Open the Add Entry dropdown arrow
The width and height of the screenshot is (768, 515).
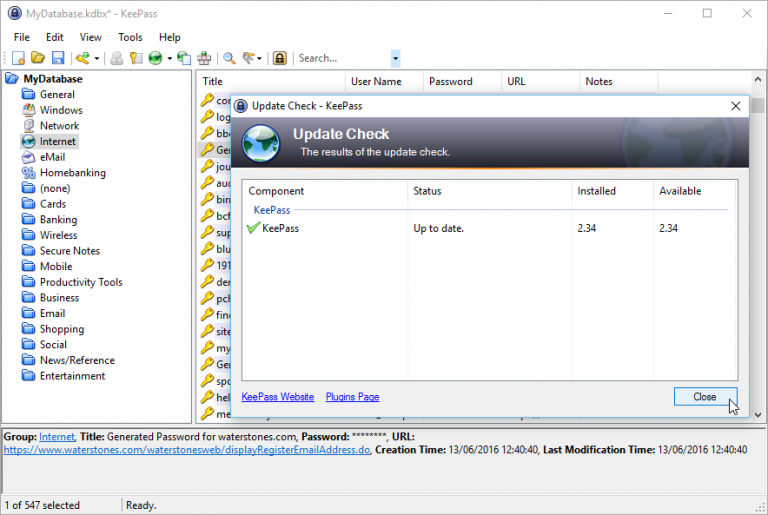click(96, 59)
